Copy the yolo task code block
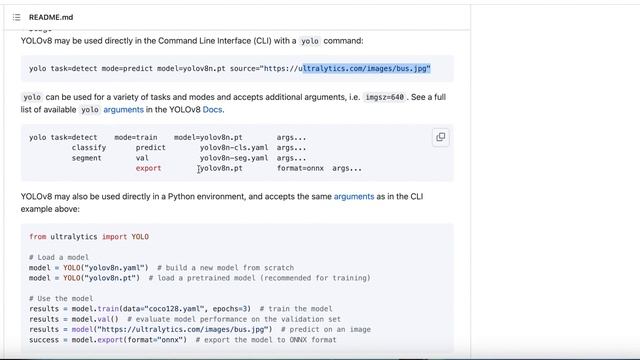Viewport: 640px width, 360px height. [x=440, y=137]
